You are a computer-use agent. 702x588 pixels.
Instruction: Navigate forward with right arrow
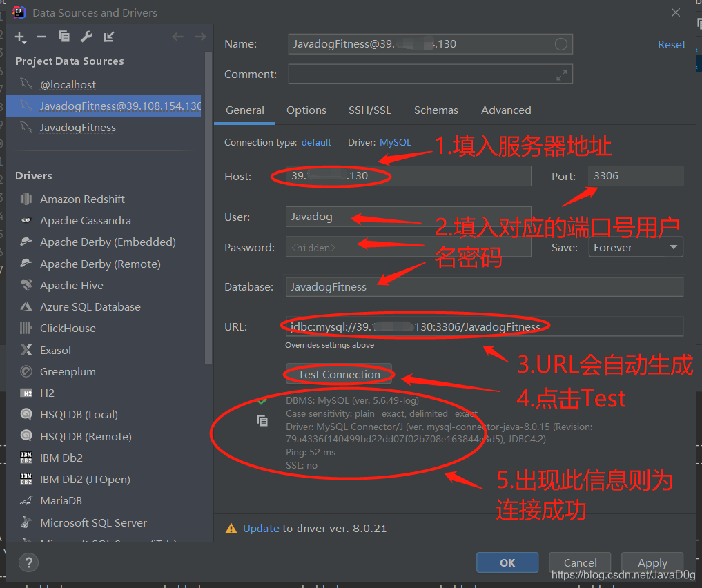tap(200, 37)
